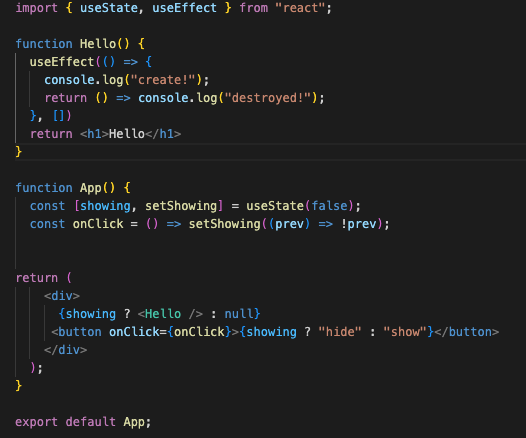Click onClick in the const declaration
Image resolution: width=526 pixels, height=438 pixels.
(x=98, y=224)
